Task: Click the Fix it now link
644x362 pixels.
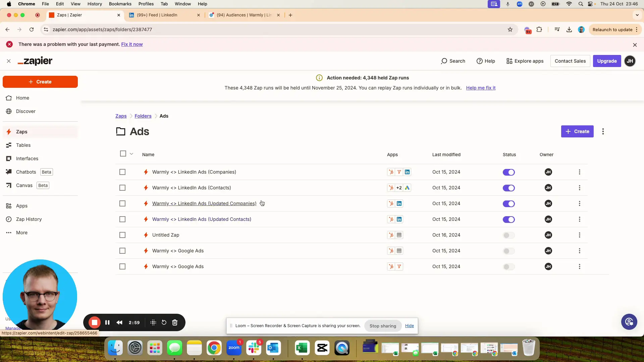Action: coord(132,44)
